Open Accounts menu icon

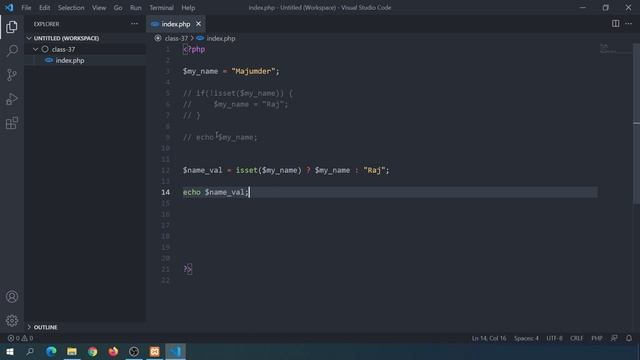tap(12, 297)
